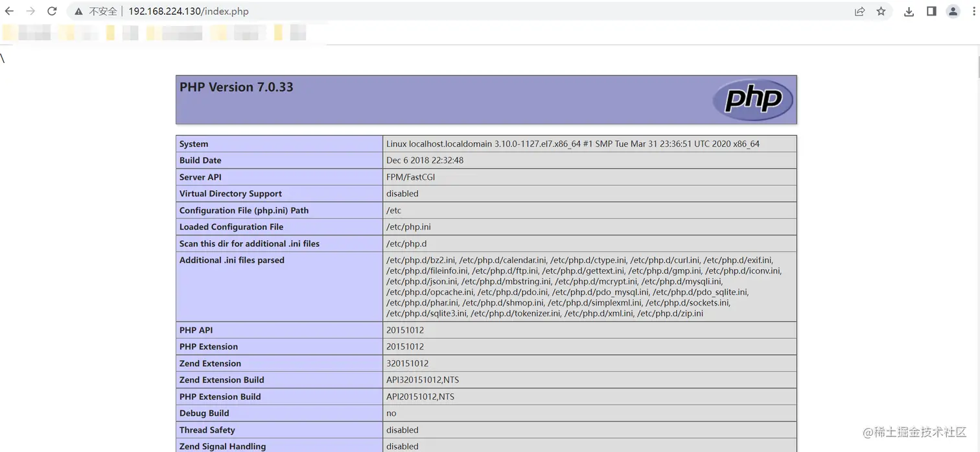
Task: Click the back navigation arrow
Action: (10, 11)
